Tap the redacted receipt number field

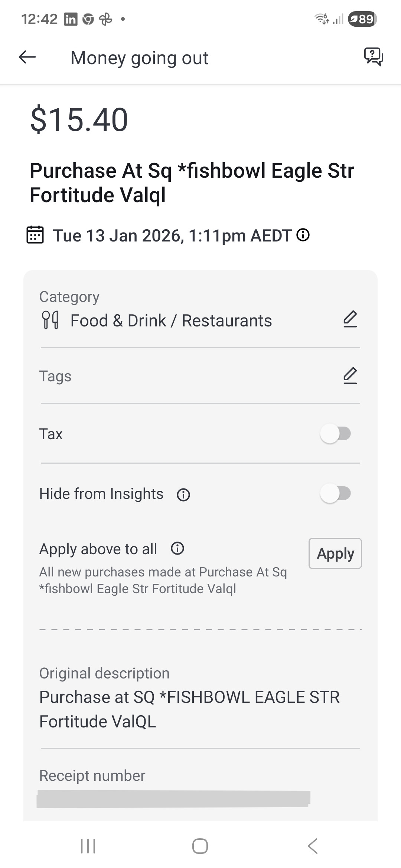[x=173, y=799]
